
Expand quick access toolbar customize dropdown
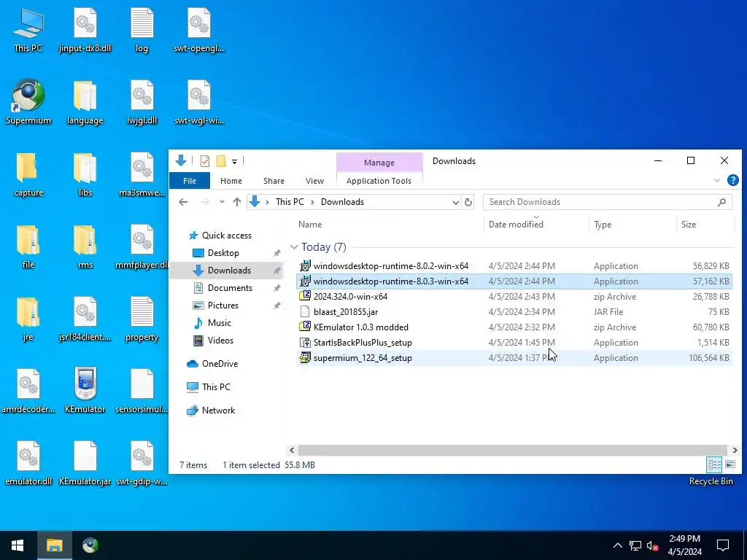234,161
